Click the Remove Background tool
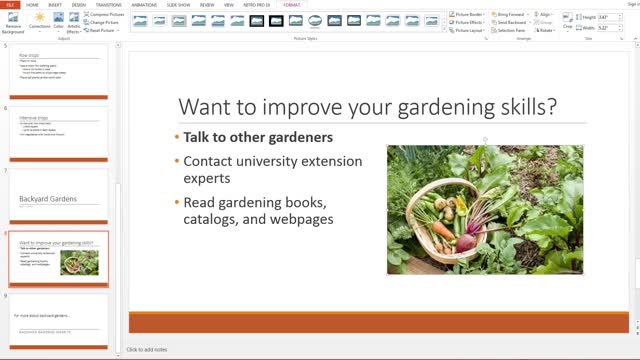This screenshot has height=360, width=640. pos(13,22)
